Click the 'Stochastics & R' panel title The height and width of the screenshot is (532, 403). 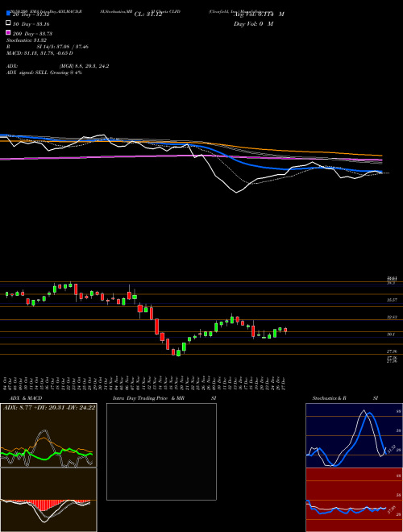329,398
